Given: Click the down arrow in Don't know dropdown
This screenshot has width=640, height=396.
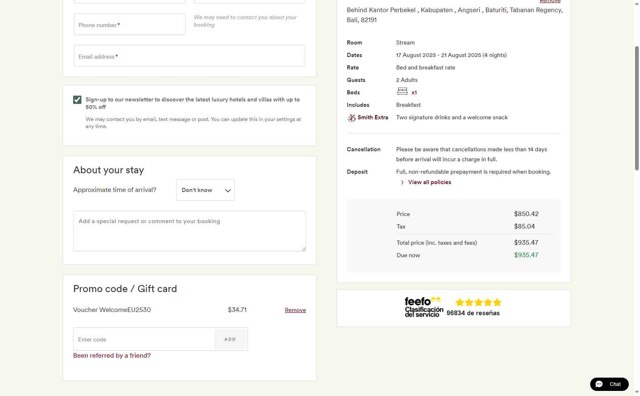Looking at the screenshot, I should [x=228, y=190].
